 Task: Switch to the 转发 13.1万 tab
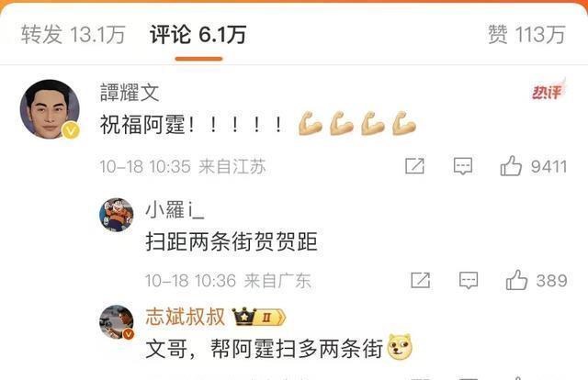pyautogui.click(x=73, y=35)
